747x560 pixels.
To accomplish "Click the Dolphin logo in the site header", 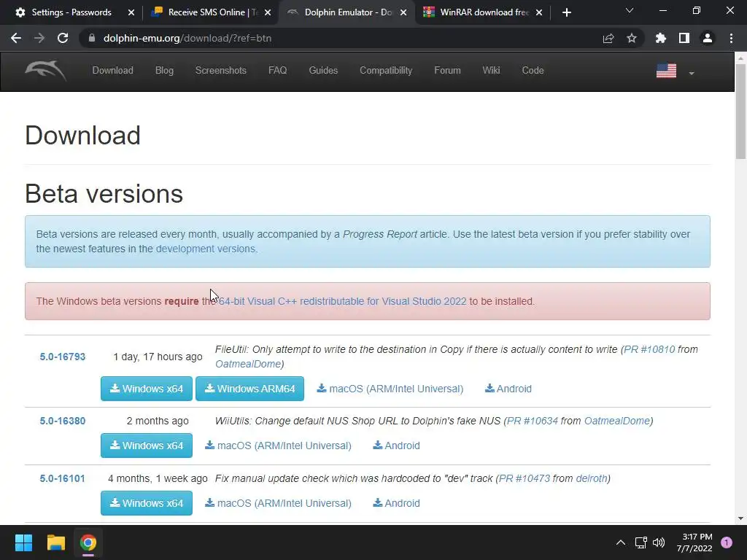I will coord(46,71).
